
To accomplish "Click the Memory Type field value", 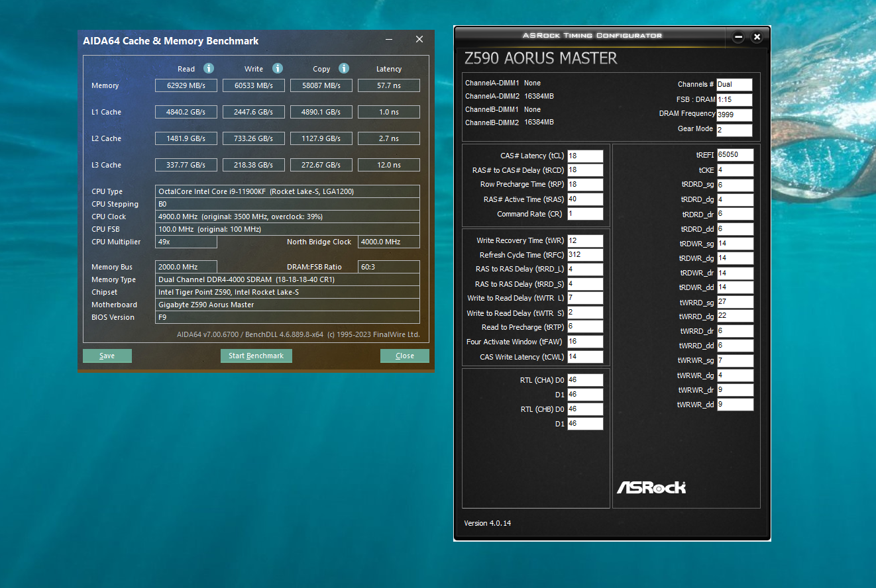I will (288, 279).
